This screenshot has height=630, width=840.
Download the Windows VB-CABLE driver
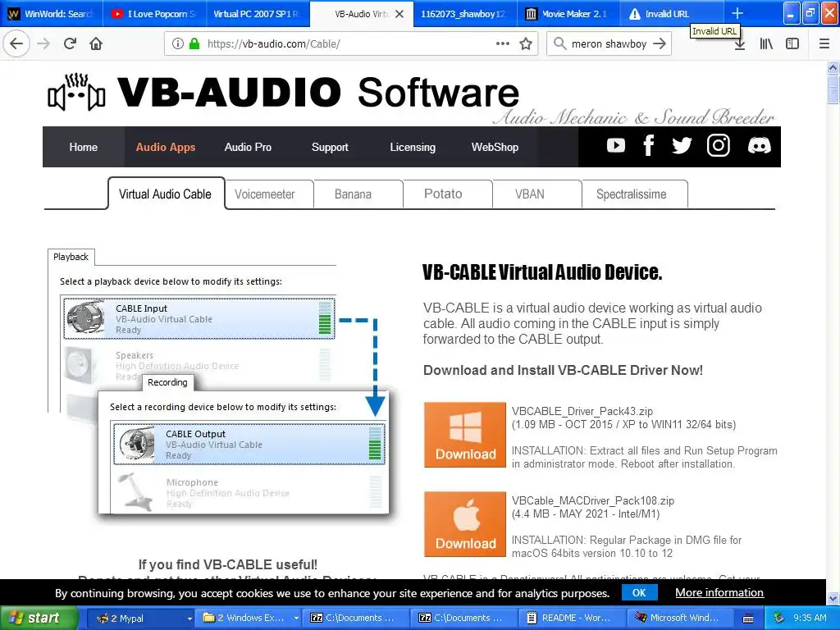[x=465, y=435]
